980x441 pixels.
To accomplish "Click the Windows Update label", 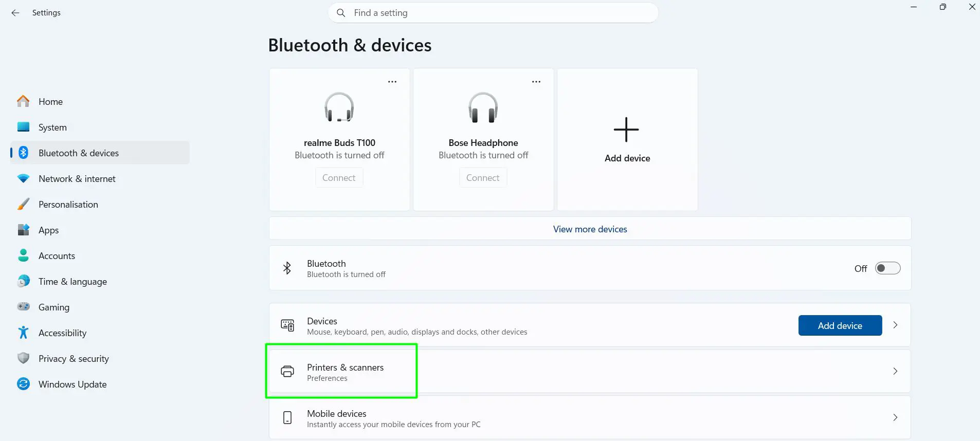I will (72, 384).
